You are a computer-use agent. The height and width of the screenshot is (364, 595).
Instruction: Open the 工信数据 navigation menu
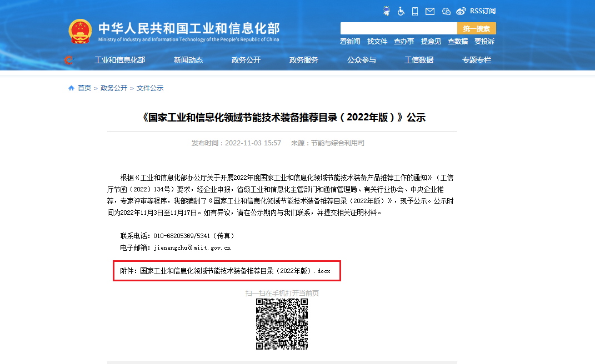[419, 60]
